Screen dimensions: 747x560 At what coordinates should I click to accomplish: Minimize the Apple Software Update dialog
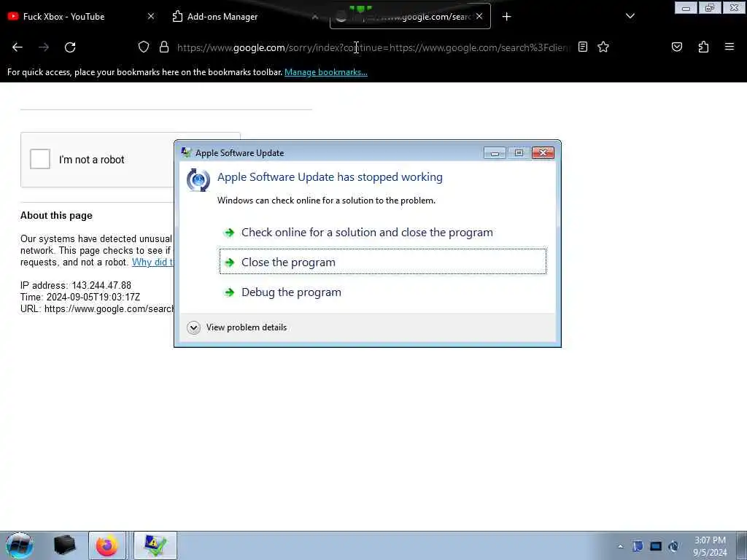click(495, 153)
